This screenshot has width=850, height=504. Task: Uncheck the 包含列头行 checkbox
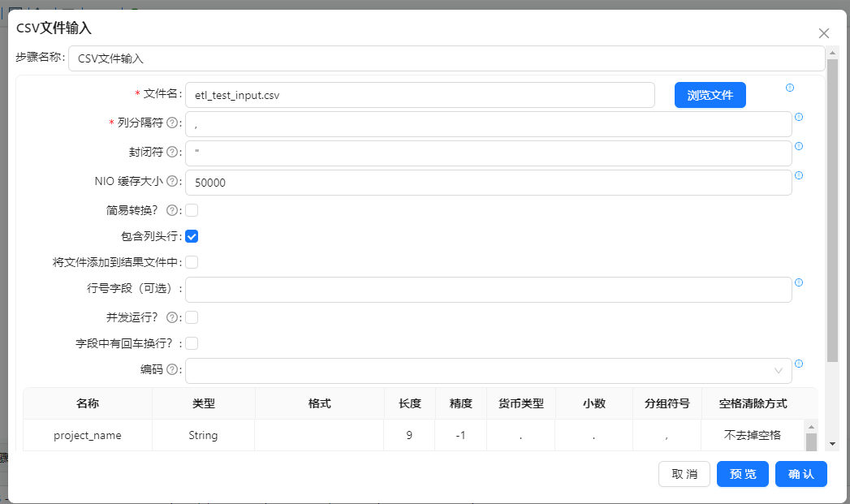click(x=192, y=237)
